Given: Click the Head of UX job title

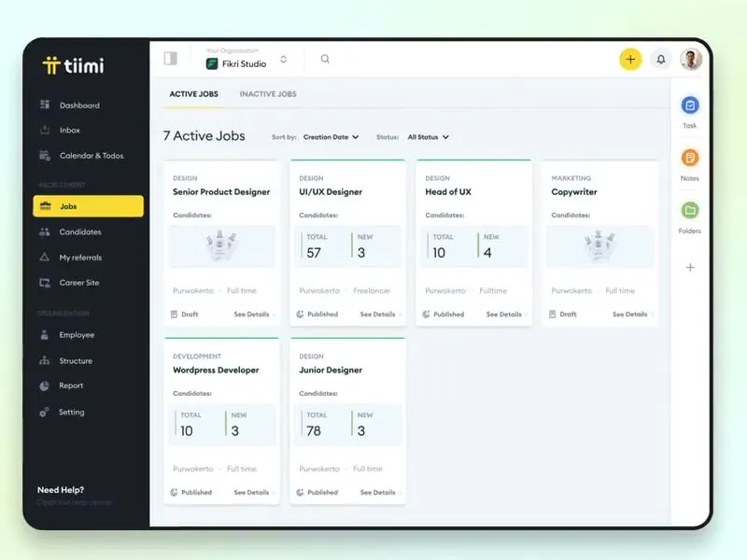Looking at the screenshot, I should [448, 192].
